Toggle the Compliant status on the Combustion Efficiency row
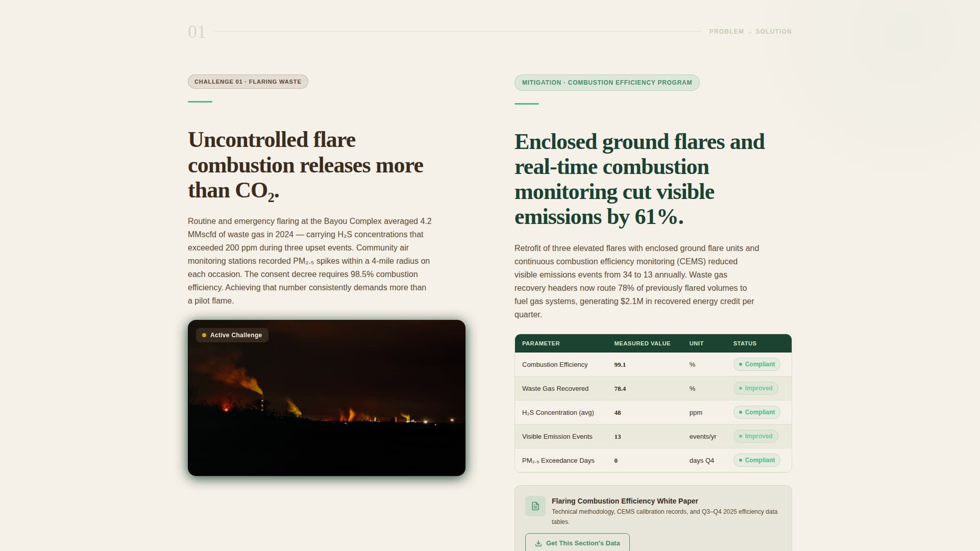980x551 pixels. (x=757, y=364)
